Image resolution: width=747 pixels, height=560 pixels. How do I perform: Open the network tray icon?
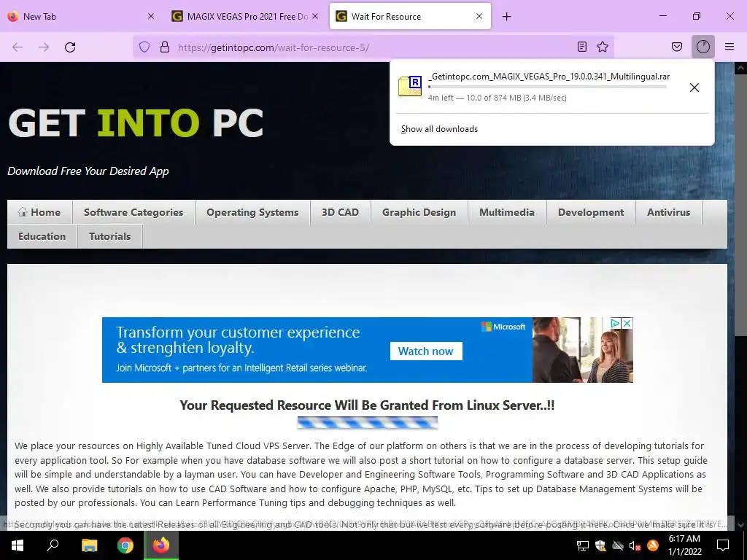pos(583,545)
